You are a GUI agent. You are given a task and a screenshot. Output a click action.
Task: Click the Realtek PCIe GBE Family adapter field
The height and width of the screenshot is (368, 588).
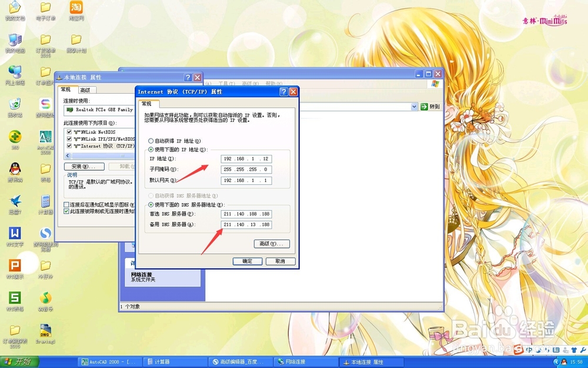click(x=100, y=110)
